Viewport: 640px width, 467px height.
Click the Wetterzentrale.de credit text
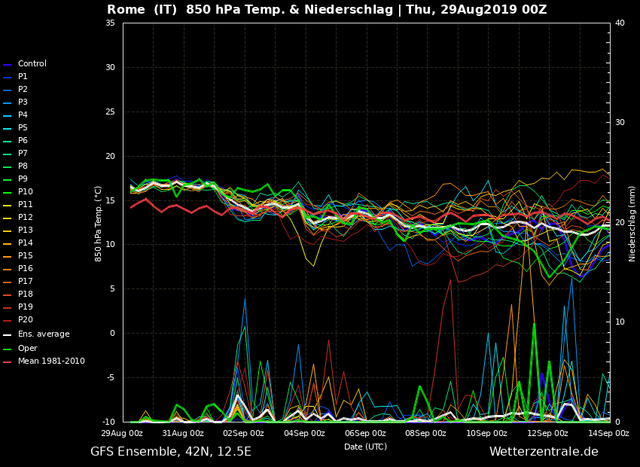pos(544,452)
